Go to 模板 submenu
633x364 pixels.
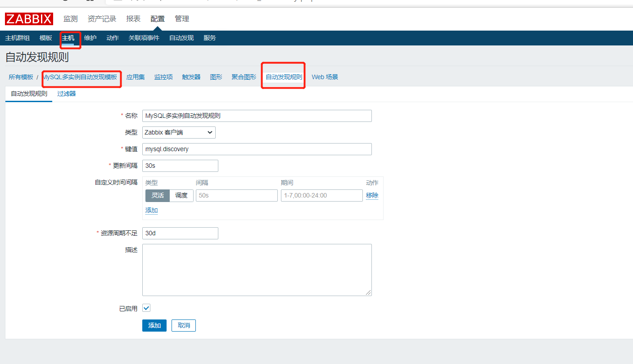(46, 38)
